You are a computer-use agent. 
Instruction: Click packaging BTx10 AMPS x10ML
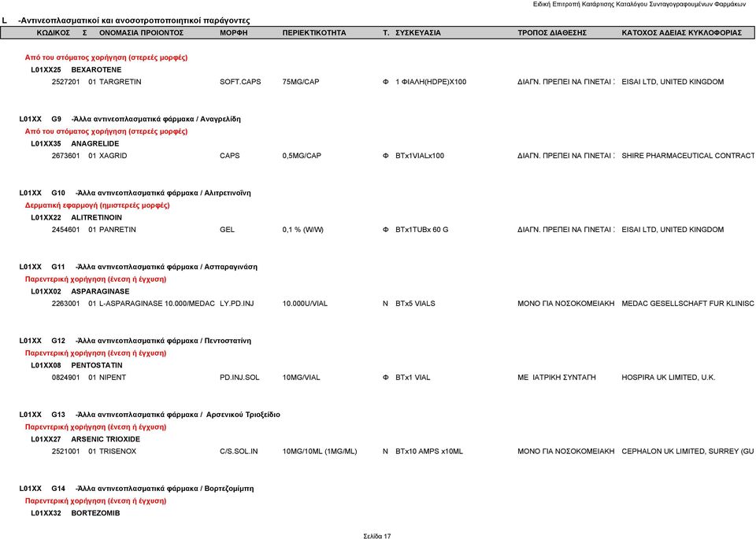429,452
